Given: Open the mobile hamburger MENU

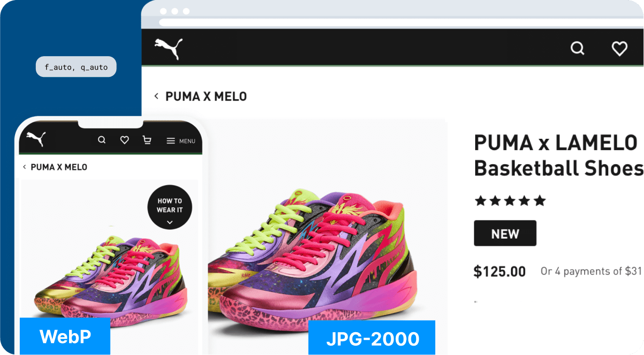Looking at the screenshot, I should [x=181, y=141].
